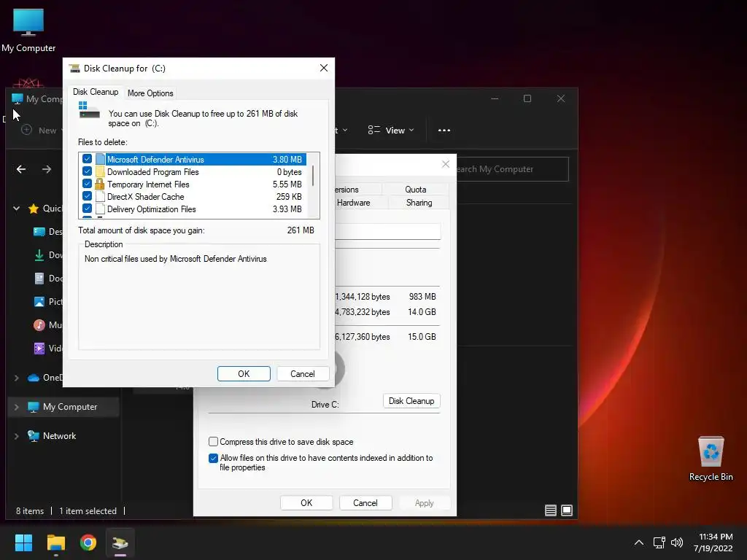
Task: Click the Microsoft Defender Antivirus file icon
Action: click(100, 159)
